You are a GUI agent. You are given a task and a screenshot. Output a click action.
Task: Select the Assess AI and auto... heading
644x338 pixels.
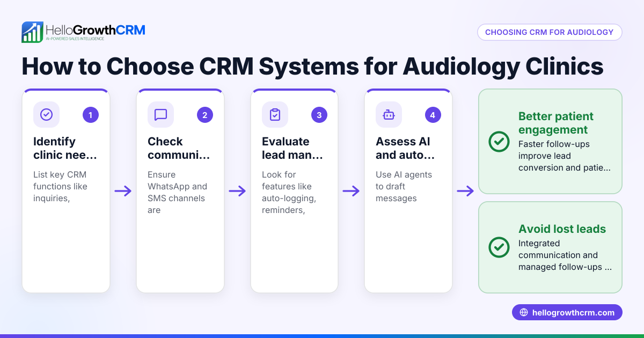(406, 148)
